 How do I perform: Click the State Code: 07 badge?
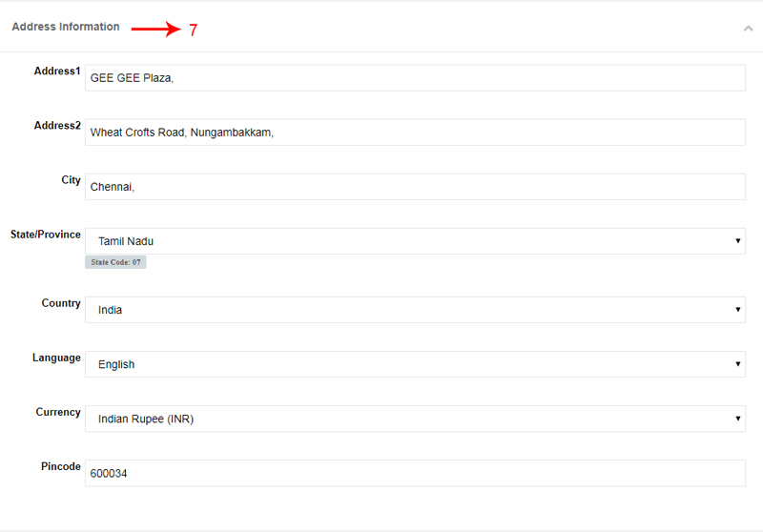click(115, 262)
